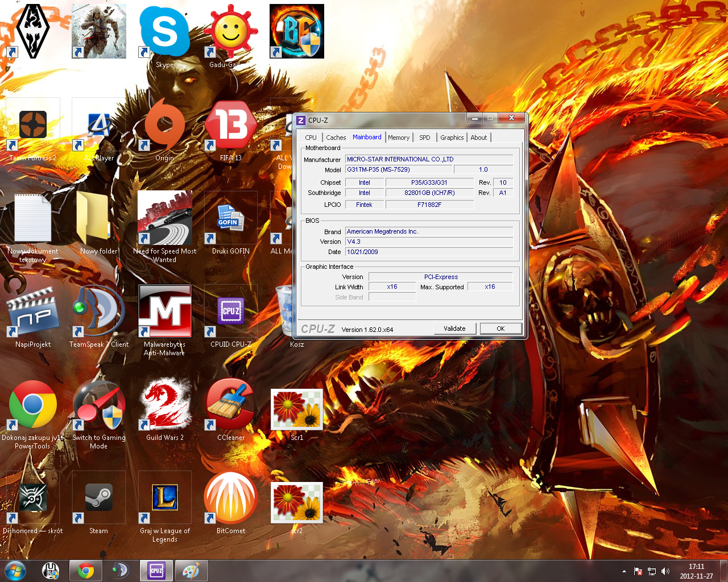The image size is (728, 582).
Task: Click the Chrome icon on the taskbar
Action: [x=86, y=571]
